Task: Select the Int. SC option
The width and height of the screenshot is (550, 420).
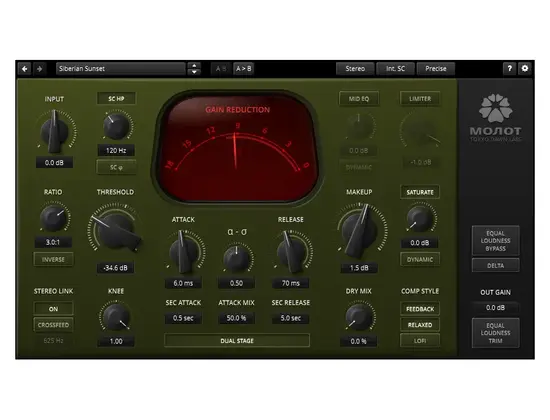Action: click(x=395, y=69)
